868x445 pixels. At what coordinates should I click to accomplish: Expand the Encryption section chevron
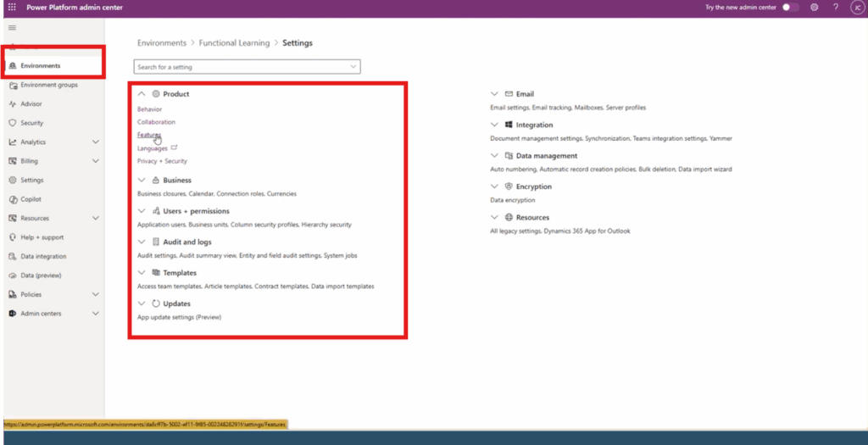[494, 186]
